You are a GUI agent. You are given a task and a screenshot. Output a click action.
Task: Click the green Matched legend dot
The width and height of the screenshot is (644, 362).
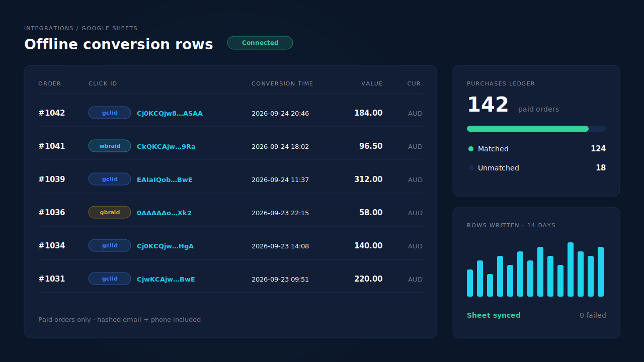(x=471, y=149)
